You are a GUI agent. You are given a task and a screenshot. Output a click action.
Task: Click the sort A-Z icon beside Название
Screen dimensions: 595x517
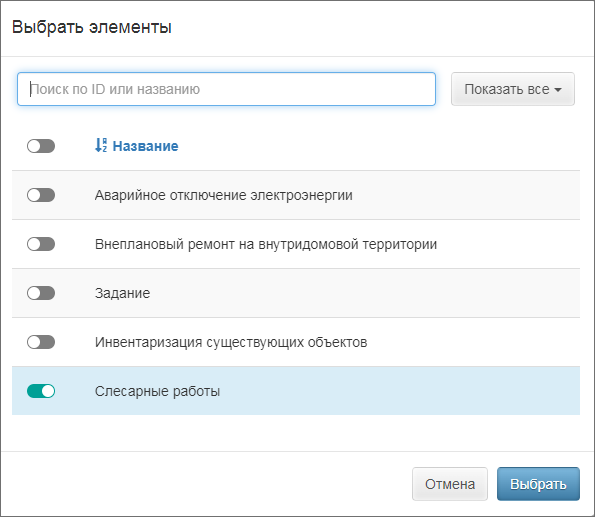[101, 145]
